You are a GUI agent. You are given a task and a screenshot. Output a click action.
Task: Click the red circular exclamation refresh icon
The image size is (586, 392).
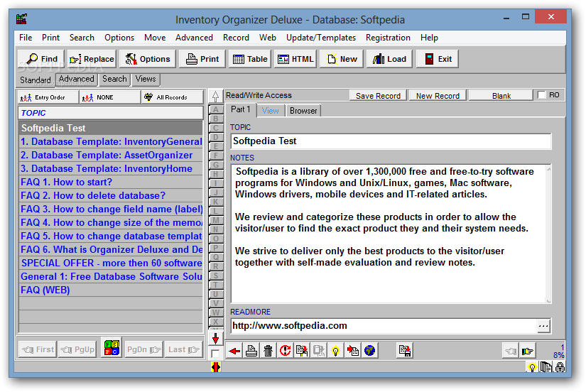285,351
